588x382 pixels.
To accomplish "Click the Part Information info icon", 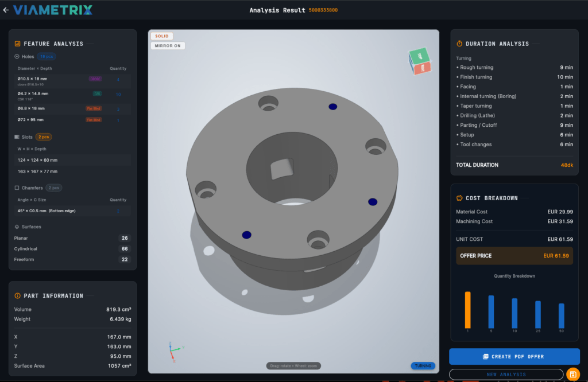I will point(17,296).
